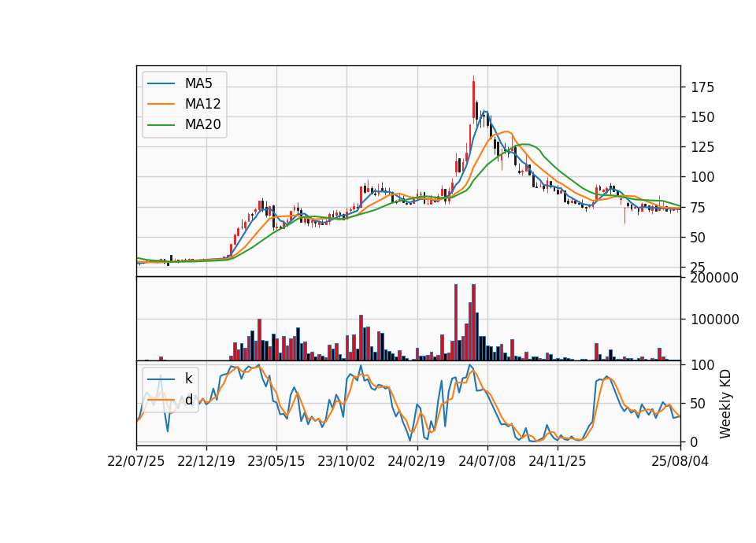Viewport: 756px width, 543px height.
Task: Click the 100000 volume axis label
Action: tap(714, 320)
